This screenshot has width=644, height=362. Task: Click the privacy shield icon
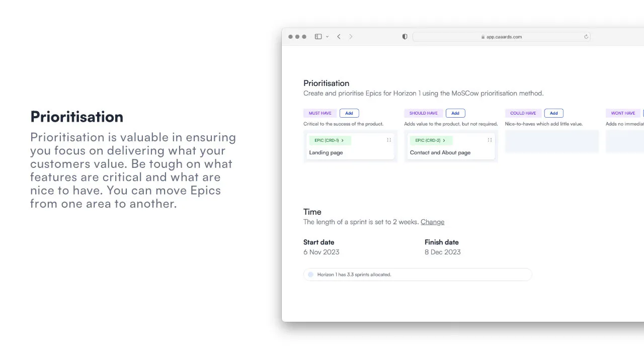[405, 37]
